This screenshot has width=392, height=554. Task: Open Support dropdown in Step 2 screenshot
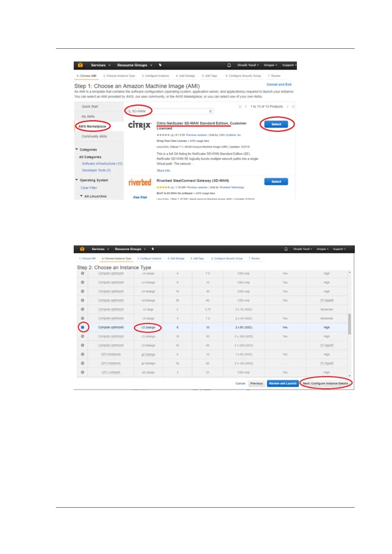339,249
